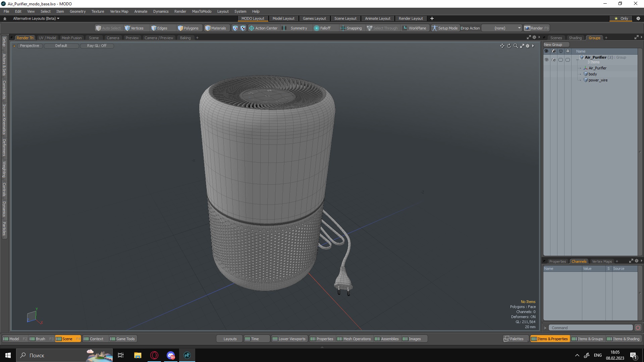Open the shading mode dropdown at top
Image resolution: width=644 pixels, height=362 pixels.
(x=61, y=46)
